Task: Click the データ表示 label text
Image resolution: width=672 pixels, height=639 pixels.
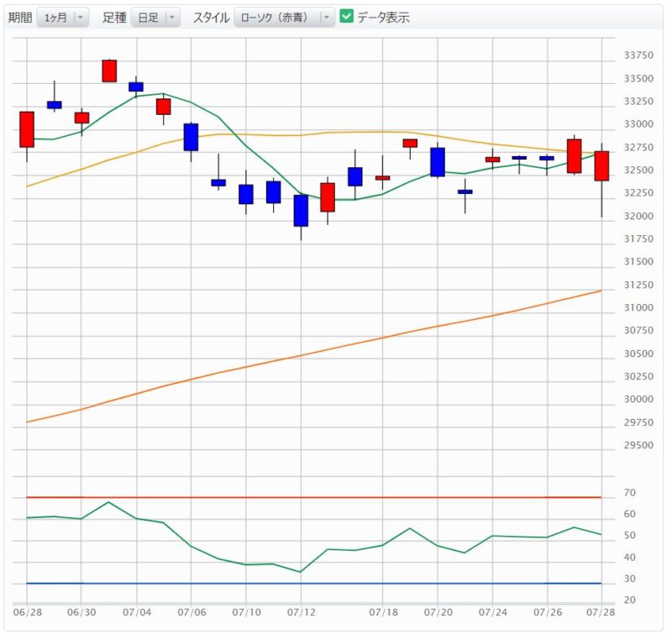Action: point(383,18)
